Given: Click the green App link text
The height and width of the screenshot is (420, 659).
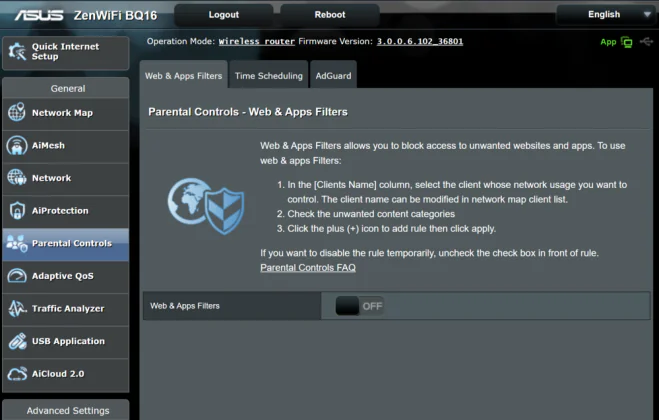Looking at the screenshot, I should click(608, 42).
